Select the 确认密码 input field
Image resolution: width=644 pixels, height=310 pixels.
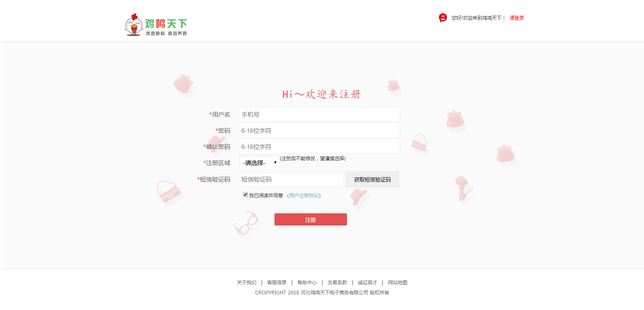point(319,147)
